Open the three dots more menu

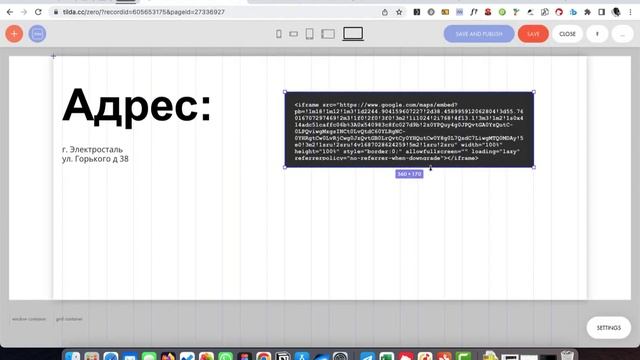click(622, 34)
